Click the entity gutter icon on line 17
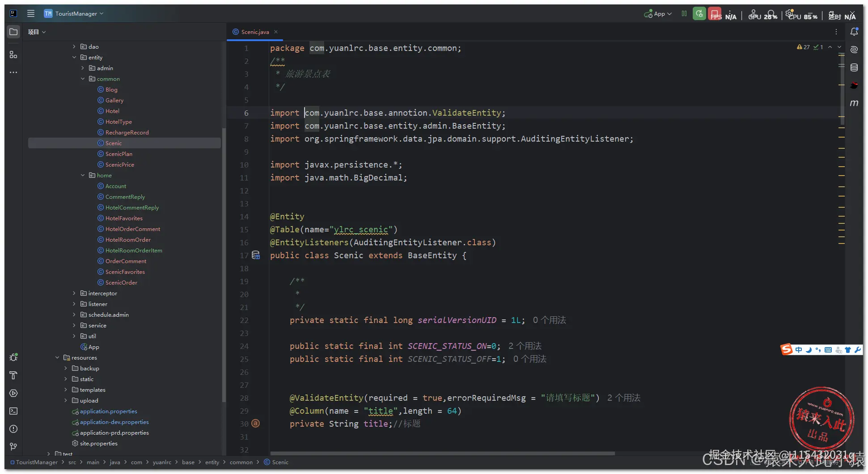The width and height of the screenshot is (868, 474). point(256,255)
